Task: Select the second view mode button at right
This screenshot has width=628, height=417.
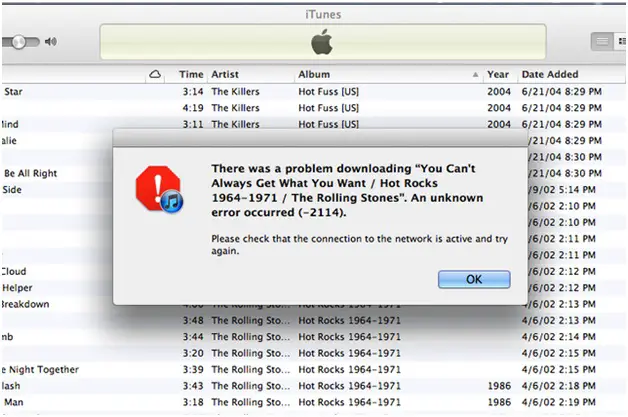Action: [620, 41]
